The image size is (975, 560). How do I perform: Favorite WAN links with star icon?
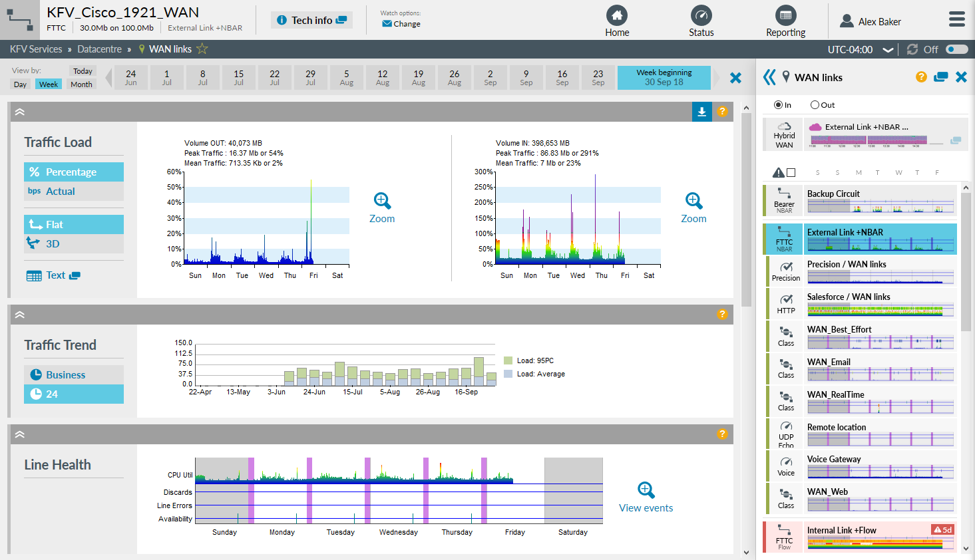point(202,49)
